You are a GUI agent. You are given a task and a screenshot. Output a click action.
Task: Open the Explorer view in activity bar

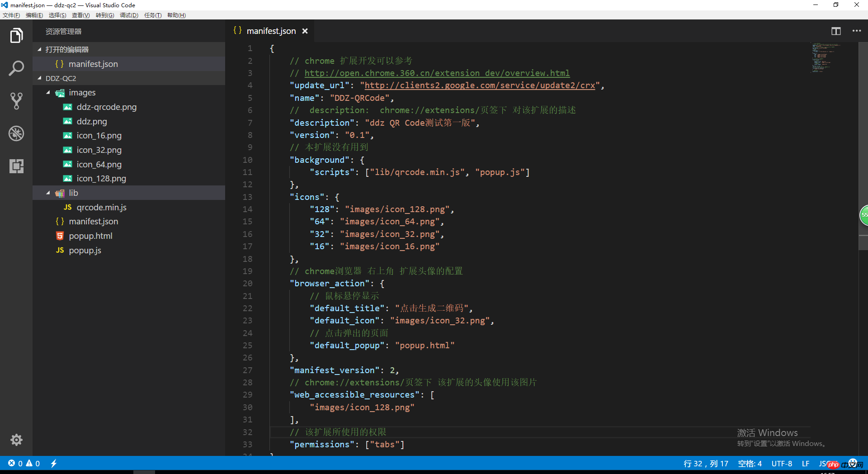tap(16, 35)
